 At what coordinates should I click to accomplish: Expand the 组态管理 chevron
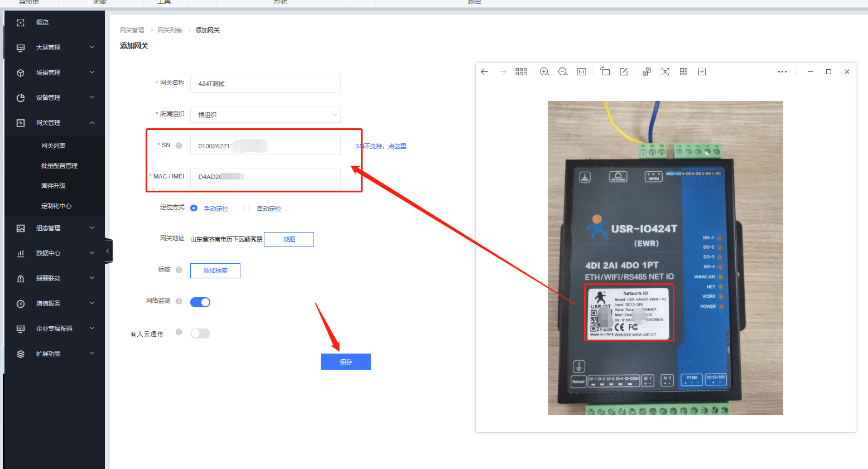(x=92, y=228)
